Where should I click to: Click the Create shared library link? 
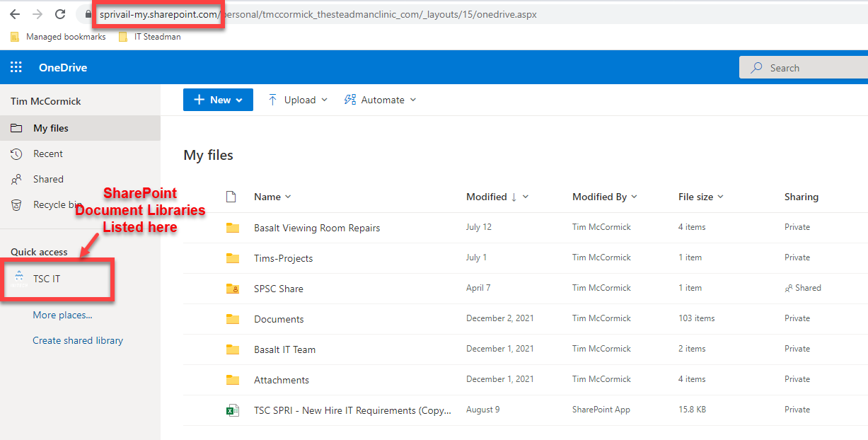(78, 340)
